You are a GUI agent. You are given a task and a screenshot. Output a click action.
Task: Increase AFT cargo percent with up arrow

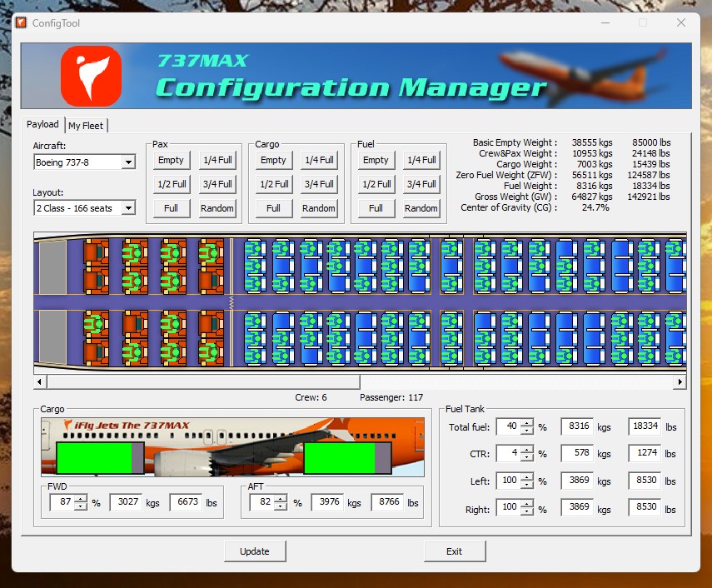(281, 499)
